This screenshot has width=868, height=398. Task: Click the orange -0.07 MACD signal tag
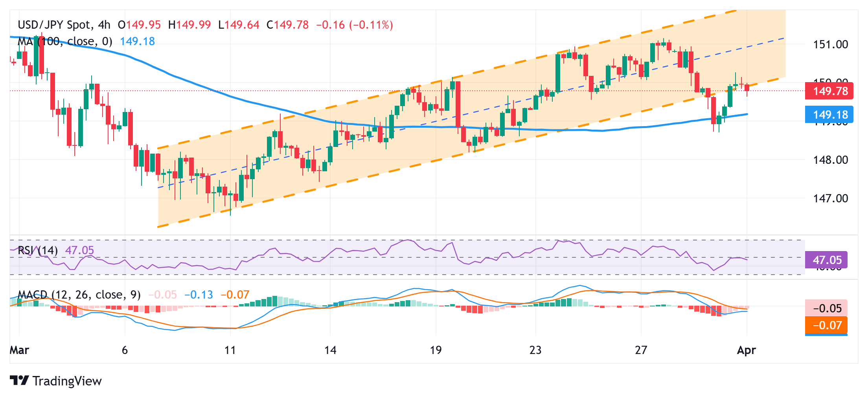pyautogui.click(x=826, y=325)
